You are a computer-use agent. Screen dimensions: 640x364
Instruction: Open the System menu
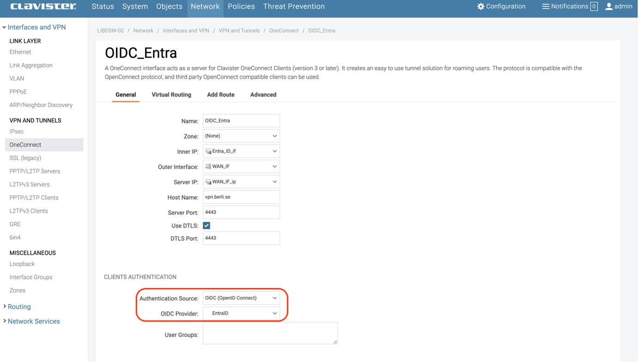135,6
